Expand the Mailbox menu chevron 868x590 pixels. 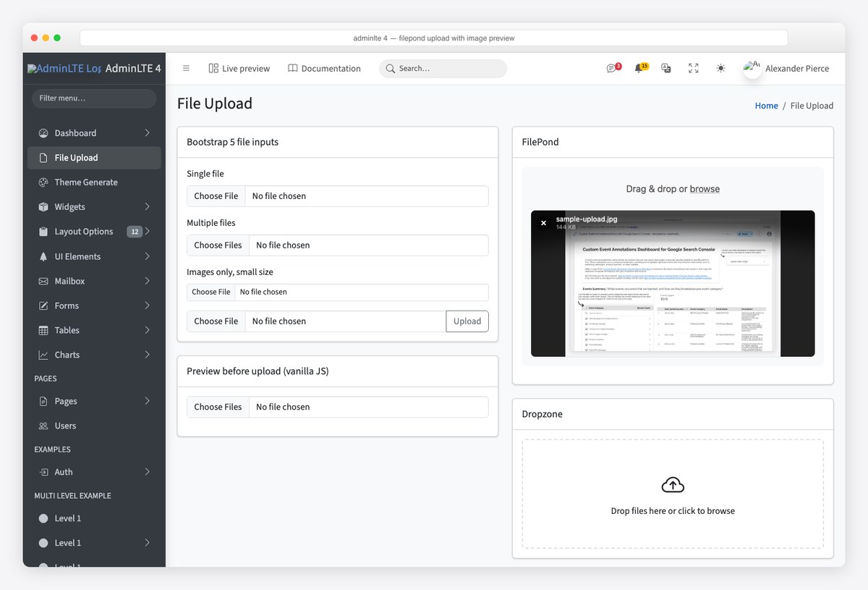[147, 281]
